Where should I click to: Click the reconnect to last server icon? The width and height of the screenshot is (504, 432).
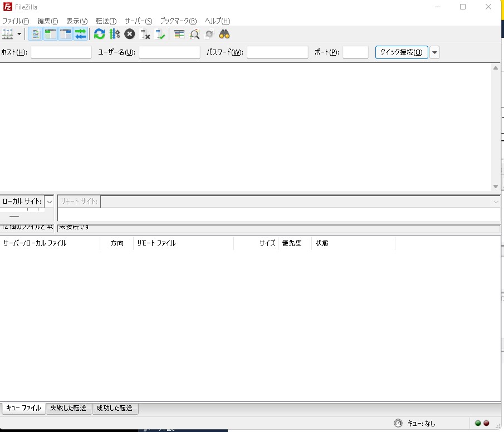click(160, 34)
